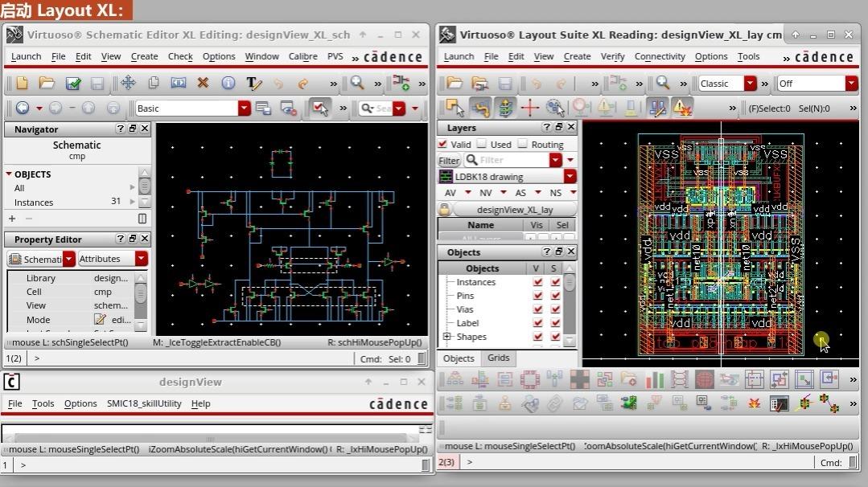This screenshot has height=487, width=868.
Task: Open the layer Filter dropdown arrow
Action: click(x=556, y=160)
